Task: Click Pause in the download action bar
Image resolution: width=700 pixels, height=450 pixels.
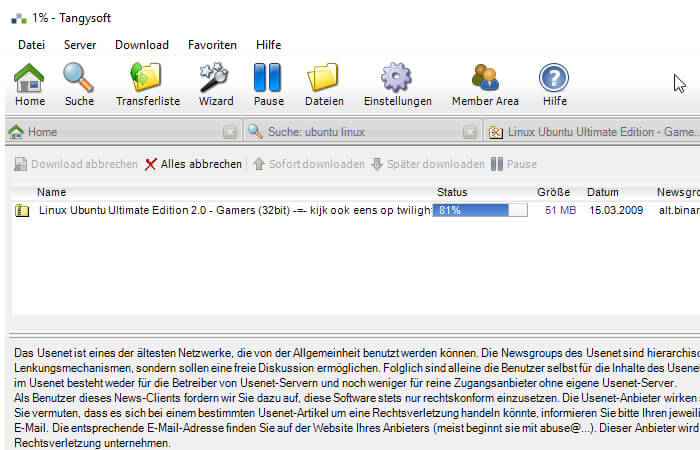Action: coord(513,164)
